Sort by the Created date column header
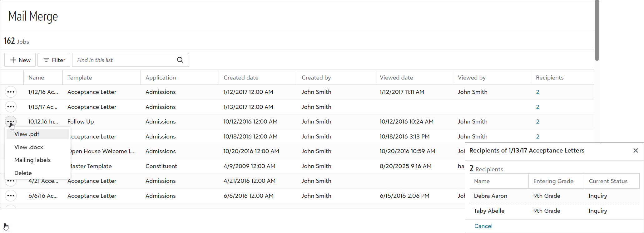This screenshot has width=644, height=233. click(241, 78)
